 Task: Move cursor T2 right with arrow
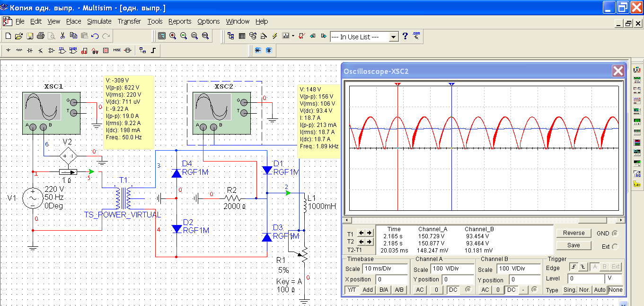click(370, 242)
